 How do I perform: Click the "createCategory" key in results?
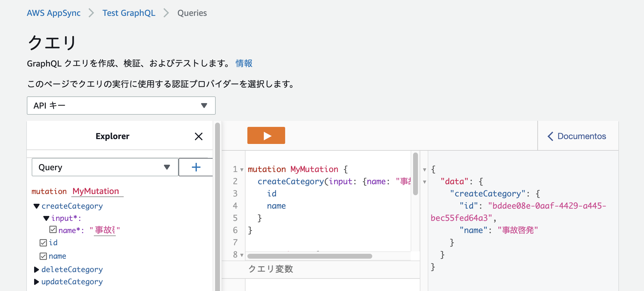(x=488, y=194)
